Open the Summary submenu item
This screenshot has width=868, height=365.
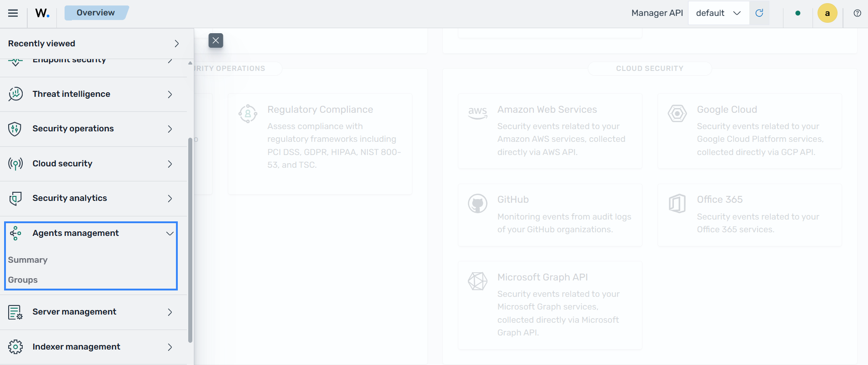click(28, 260)
